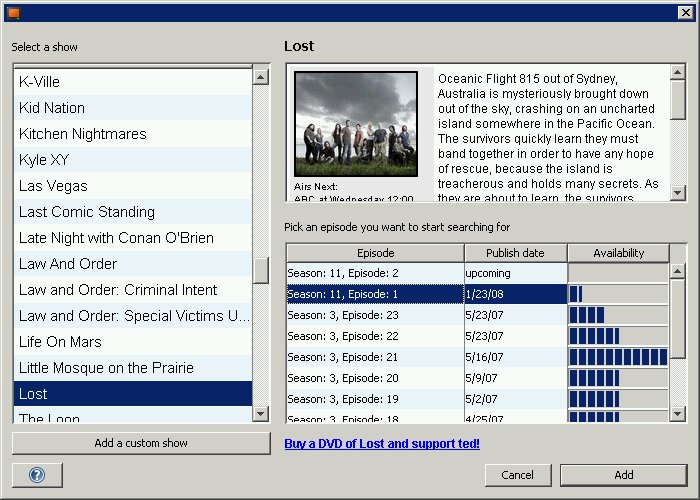The image size is (700, 500).
Task: Select Kitchen Nightmares from the show list
Action: coord(83,134)
